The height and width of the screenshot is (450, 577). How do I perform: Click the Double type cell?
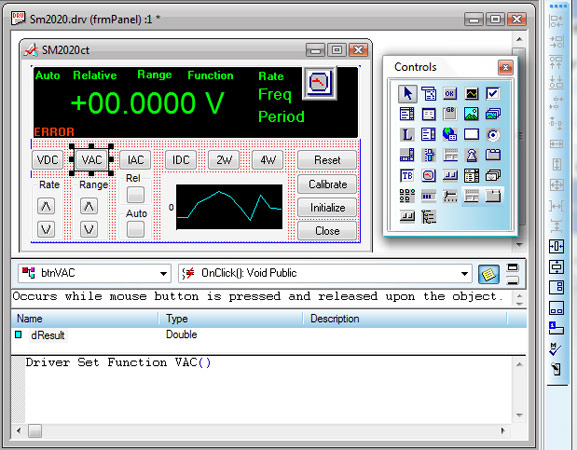[181, 334]
